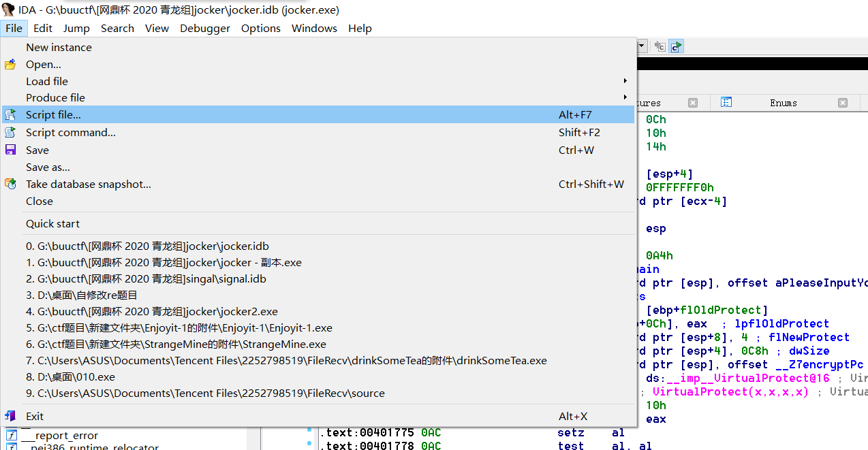This screenshot has width=868, height=450.
Task: Click the grey C decompile toolbar icon
Action: click(660, 46)
